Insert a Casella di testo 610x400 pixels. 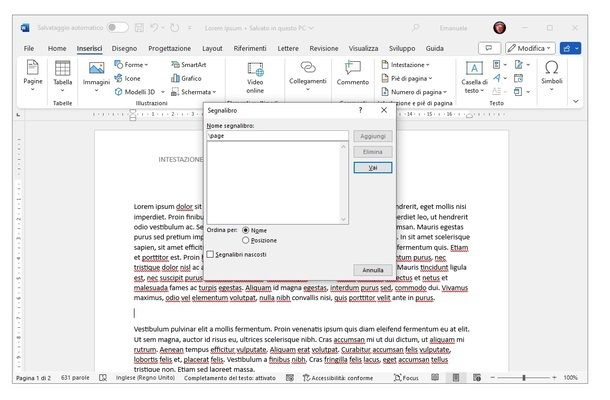click(x=474, y=77)
